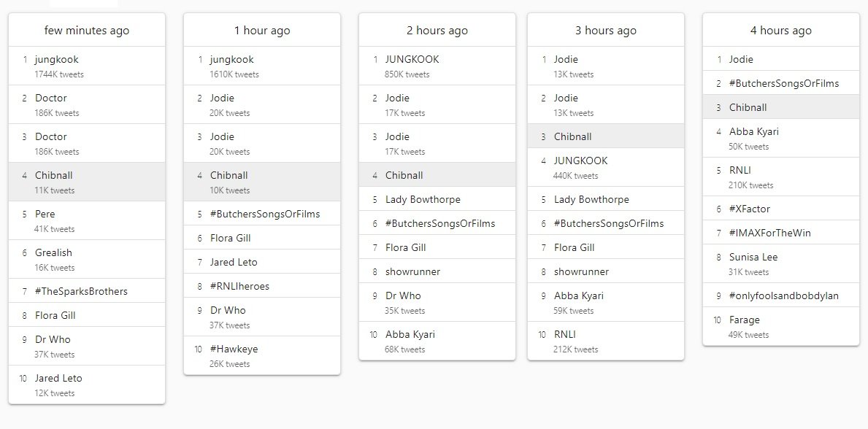Viewport: 868px width, 429px height.
Task: Click "Jared Leto" in the 1 hour ago list
Action: click(x=234, y=262)
